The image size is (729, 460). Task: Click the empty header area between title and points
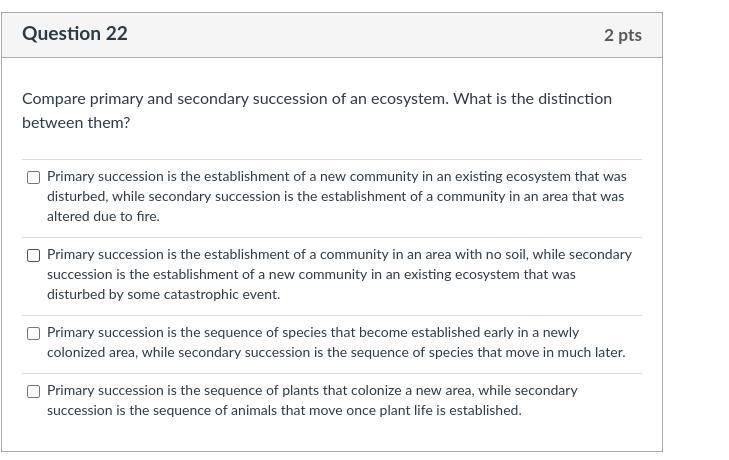point(360,35)
